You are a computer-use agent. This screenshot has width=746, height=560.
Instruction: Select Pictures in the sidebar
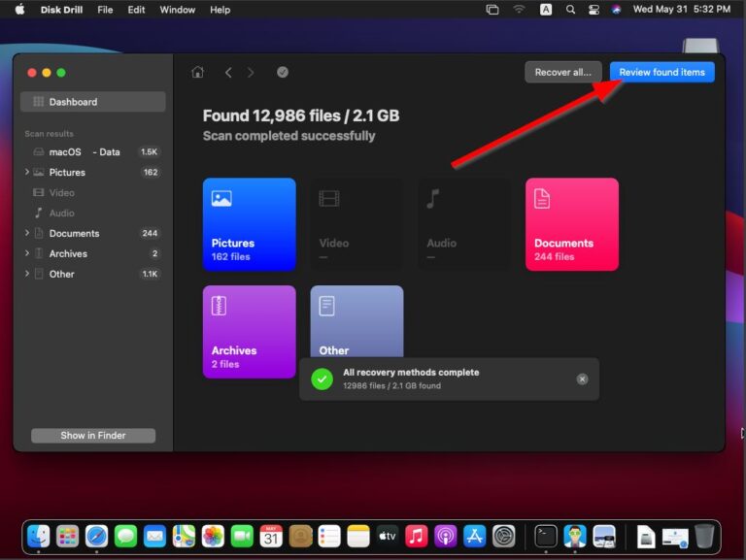coord(93,172)
